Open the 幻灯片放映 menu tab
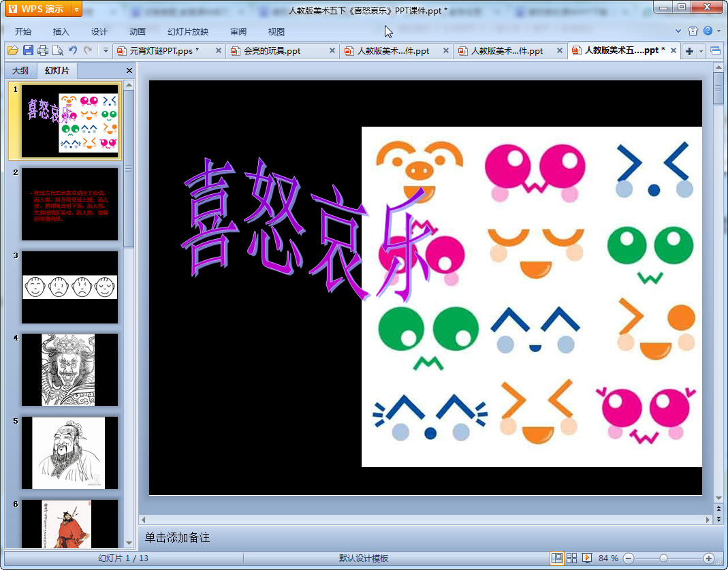The width and height of the screenshot is (728, 570). (188, 31)
